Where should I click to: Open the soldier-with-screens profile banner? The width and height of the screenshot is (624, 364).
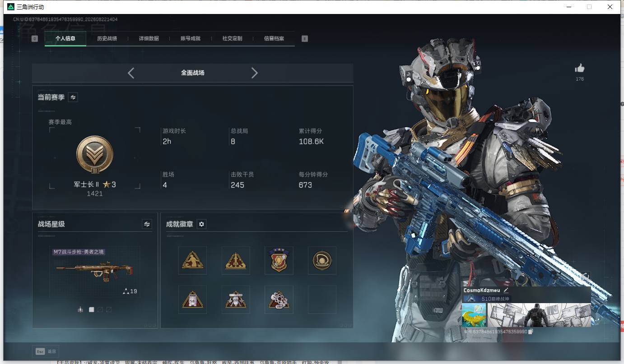tap(539, 315)
